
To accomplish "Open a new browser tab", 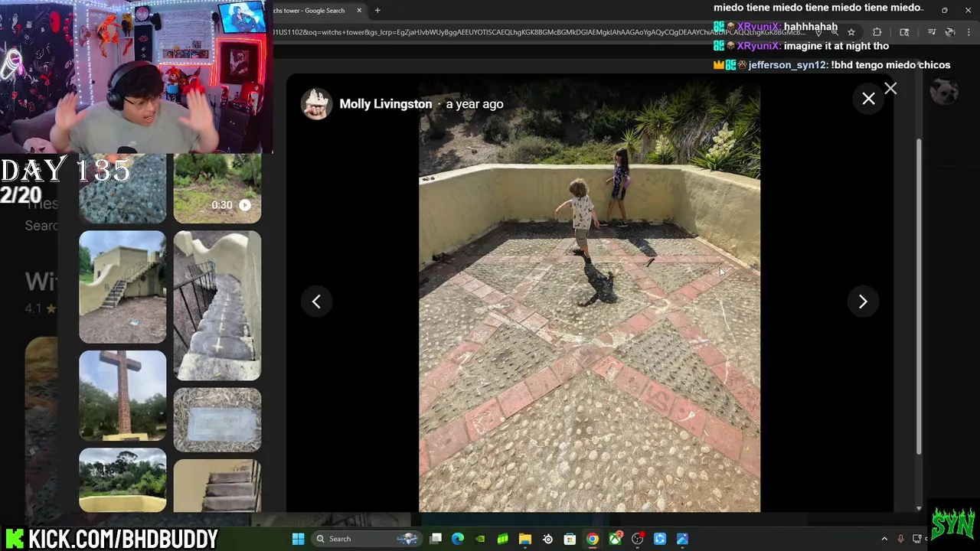I will (377, 11).
